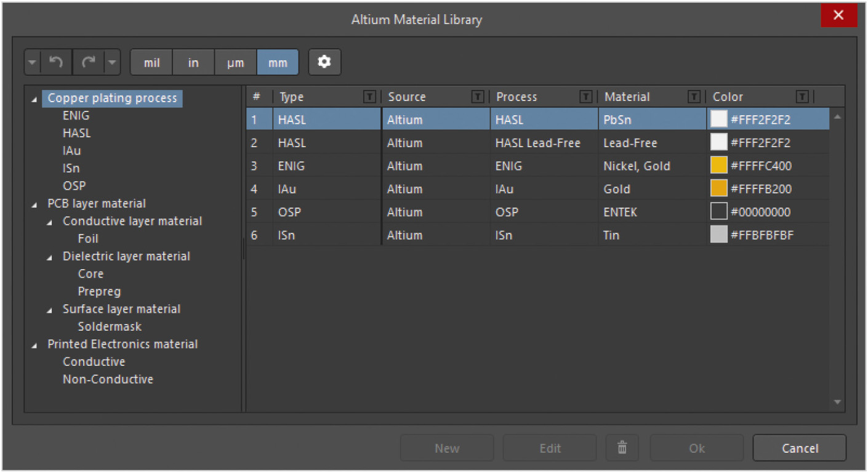868x473 pixels.
Task: Select ISn in the tree
Action: pos(71,168)
